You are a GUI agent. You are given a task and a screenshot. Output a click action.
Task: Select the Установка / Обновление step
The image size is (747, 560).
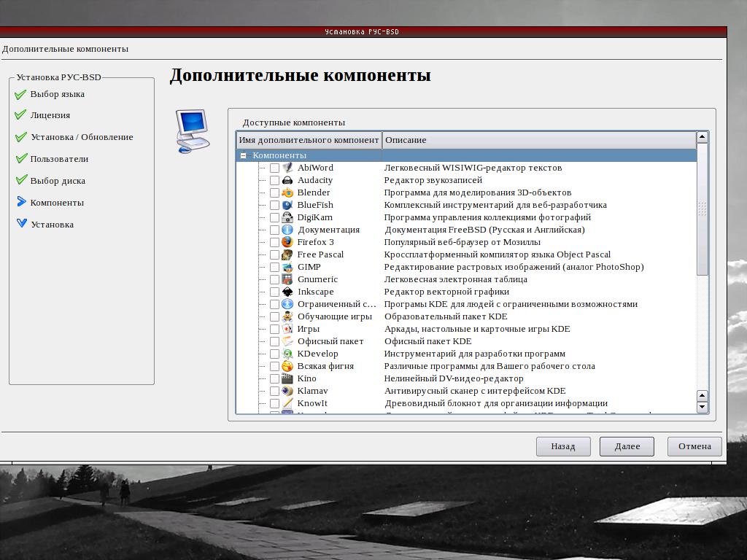[82, 137]
